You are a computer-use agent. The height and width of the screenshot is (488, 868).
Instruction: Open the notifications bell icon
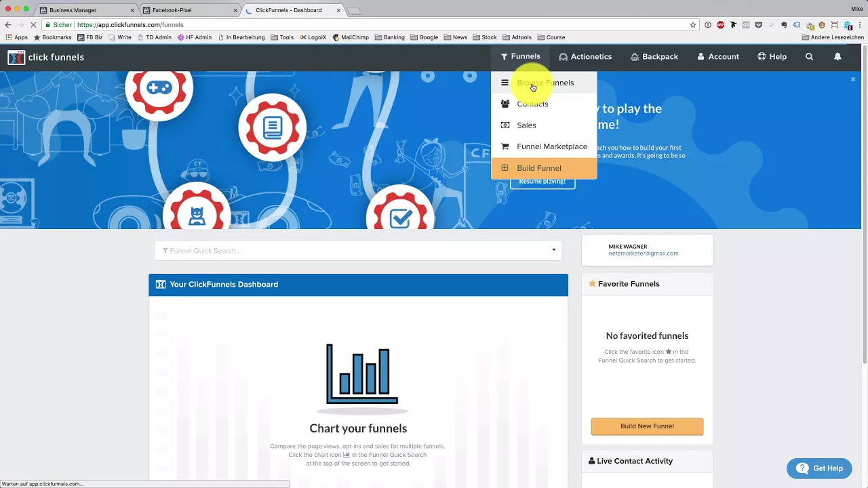point(837,57)
